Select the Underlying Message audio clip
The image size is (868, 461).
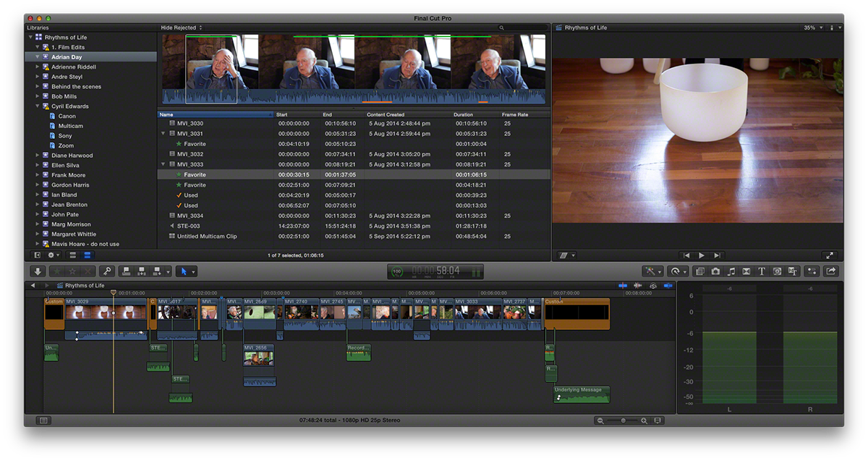click(x=582, y=394)
